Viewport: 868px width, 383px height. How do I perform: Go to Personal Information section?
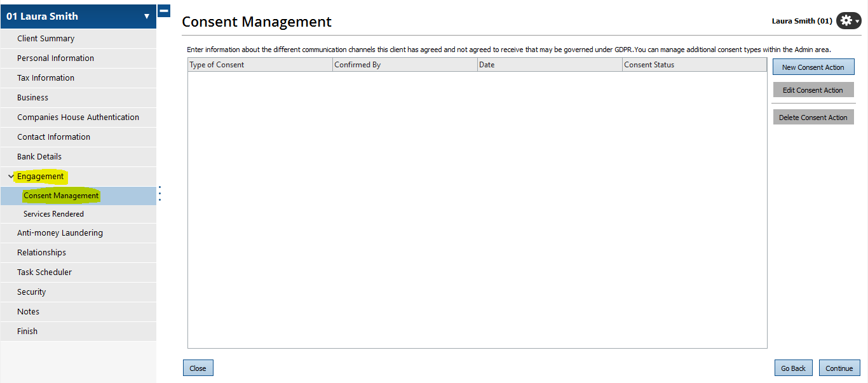coord(55,58)
